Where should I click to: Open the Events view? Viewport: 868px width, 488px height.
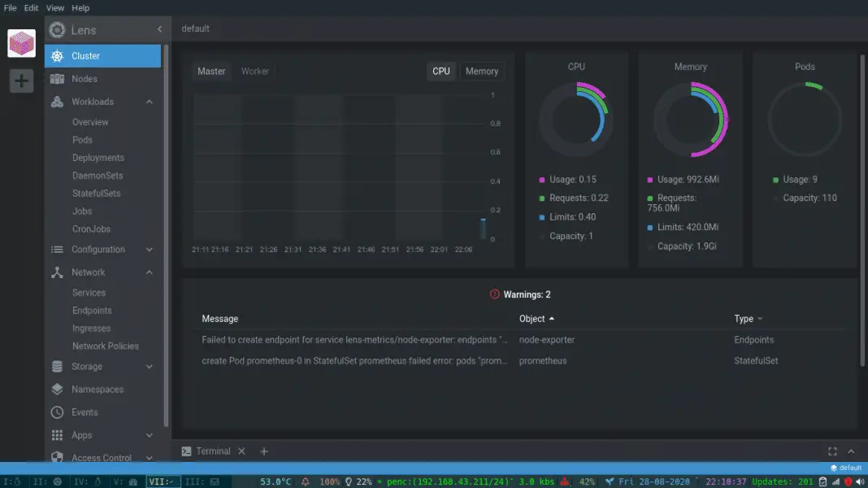click(x=83, y=412)
